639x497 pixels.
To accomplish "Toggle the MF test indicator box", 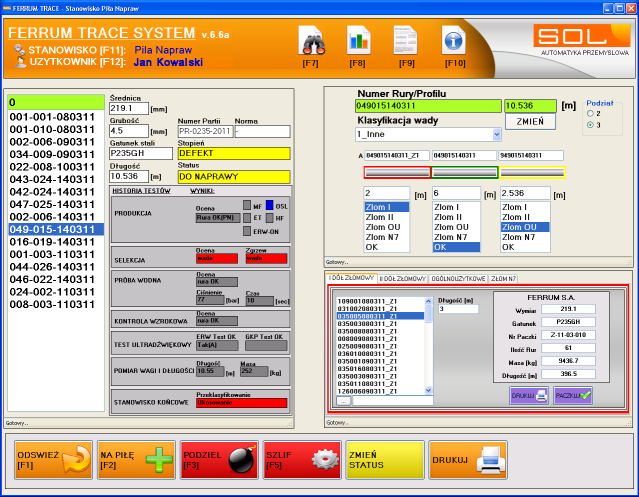I will (x=247, y=205).
